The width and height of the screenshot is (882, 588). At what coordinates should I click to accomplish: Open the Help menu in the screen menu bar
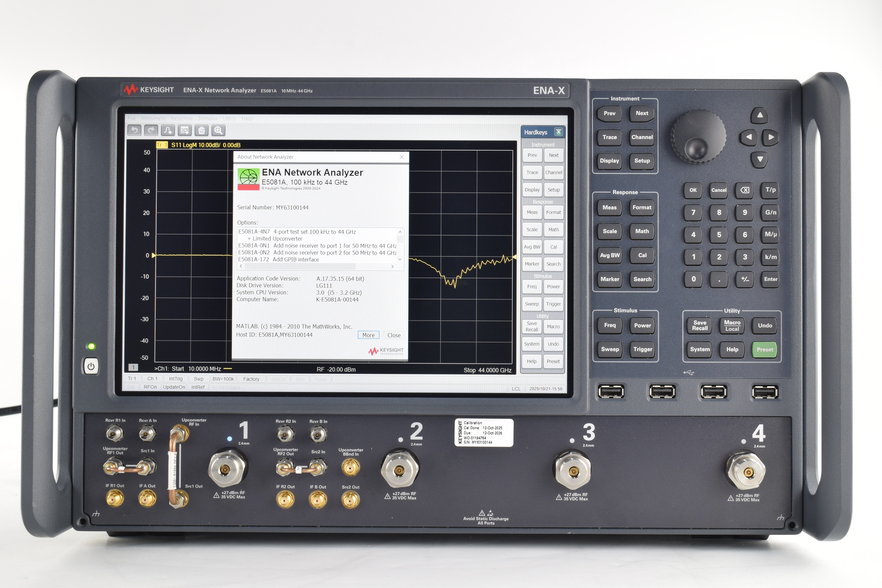pos(247,118)
